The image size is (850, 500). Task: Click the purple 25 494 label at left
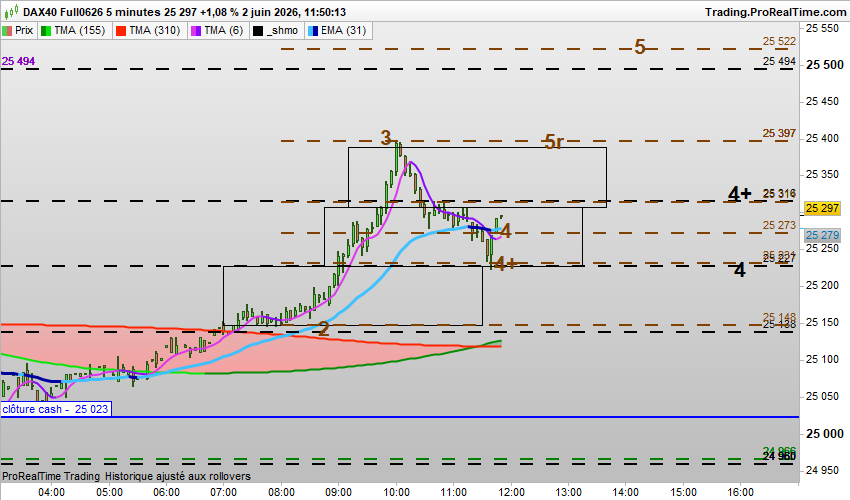pyautogui.click(x=18, y=61)
